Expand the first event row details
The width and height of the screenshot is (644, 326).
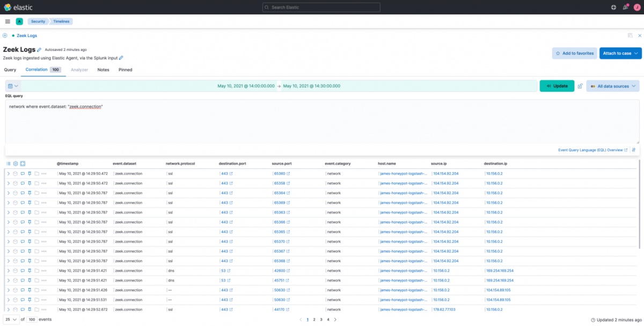[8, 174]
